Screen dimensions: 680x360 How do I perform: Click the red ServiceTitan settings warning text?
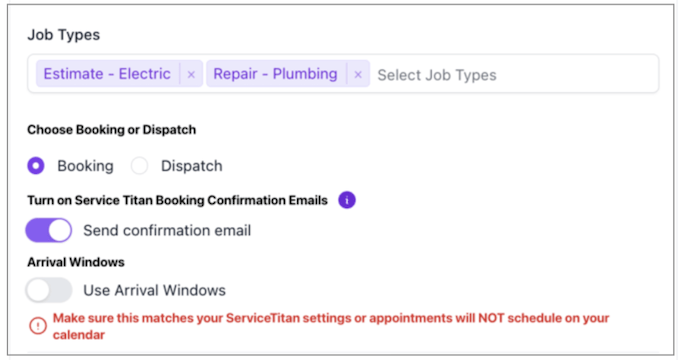point(331,326)
